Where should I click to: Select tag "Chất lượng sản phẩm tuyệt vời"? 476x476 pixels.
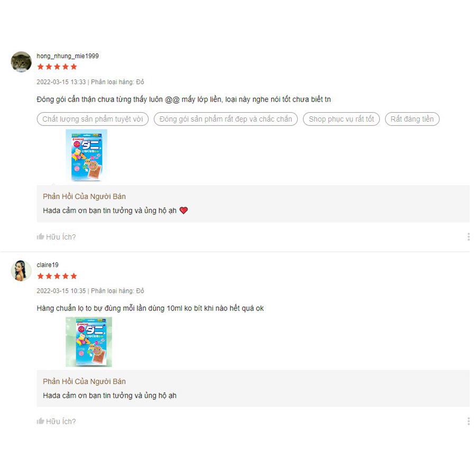[x=93, y=119]
